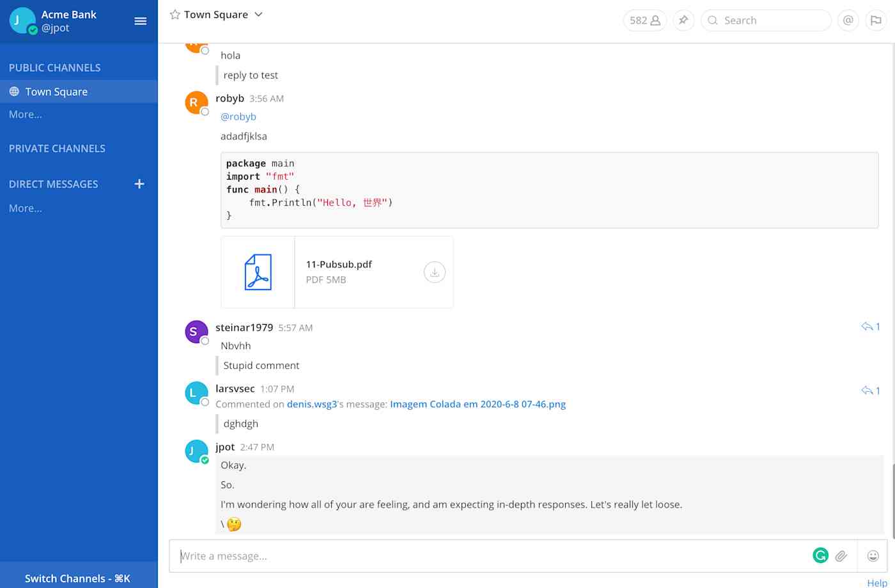Image resolution: width=895 pixels, height=588 pixels.
Task: Open saved posts via the flag icon
Action: point(876,20)
